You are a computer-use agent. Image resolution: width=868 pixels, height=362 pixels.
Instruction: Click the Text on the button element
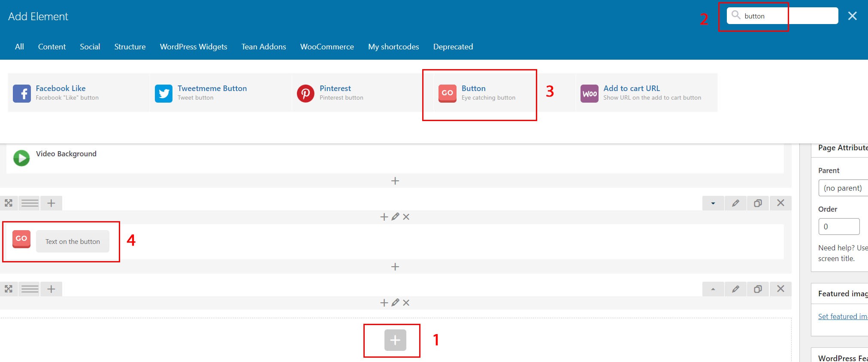click(x=73, y=241)
